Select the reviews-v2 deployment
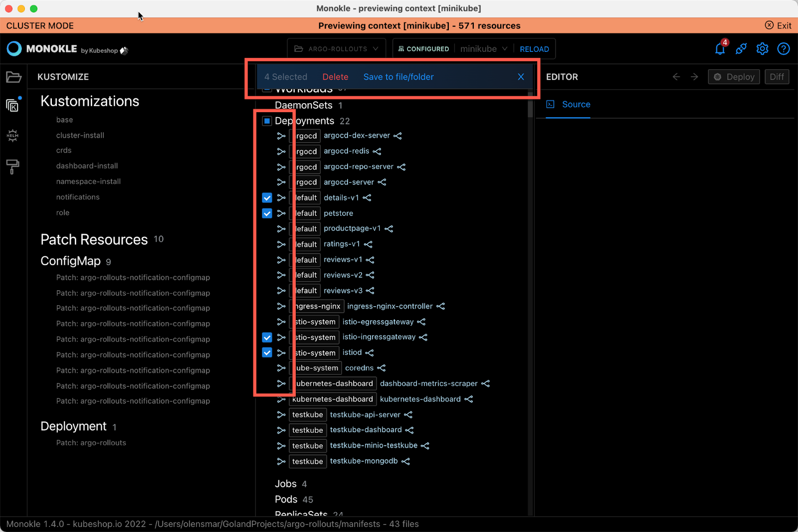This screenshot has height=532, width=798. pyautogui.click(x=343, y=275)
